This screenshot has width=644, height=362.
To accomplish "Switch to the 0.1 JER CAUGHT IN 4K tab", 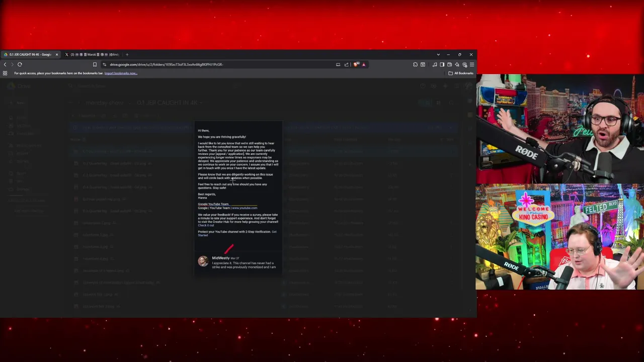I will (x=30, y=54).
